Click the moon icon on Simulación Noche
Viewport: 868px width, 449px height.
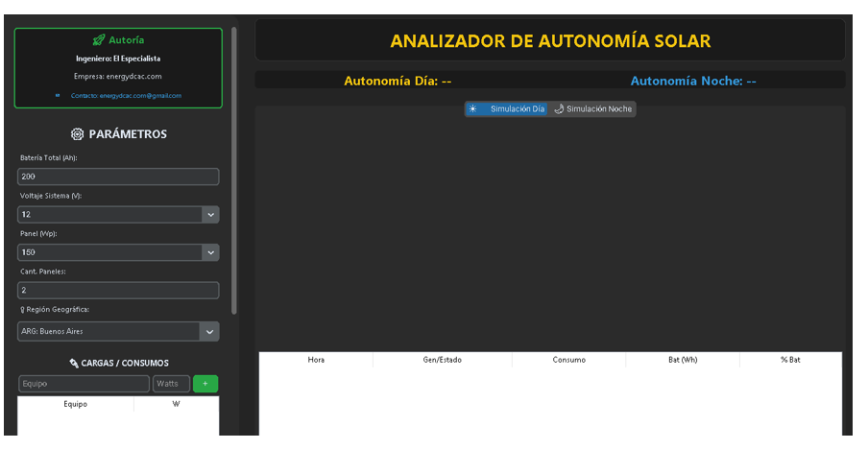pyautogui.click(x=559, y=109)
